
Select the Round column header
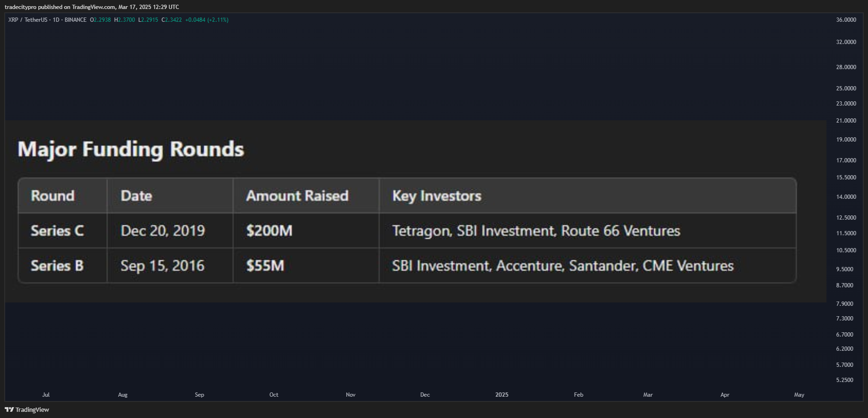[62, 196]
